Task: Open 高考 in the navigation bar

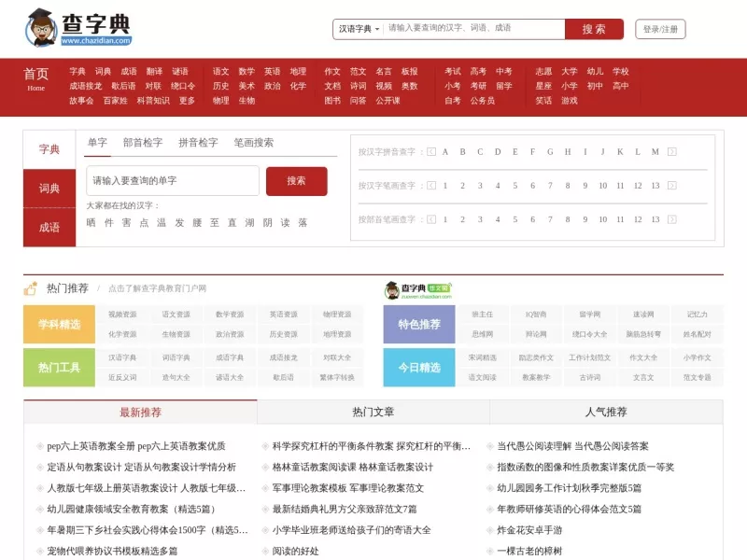Action: (x=478, y=72)
